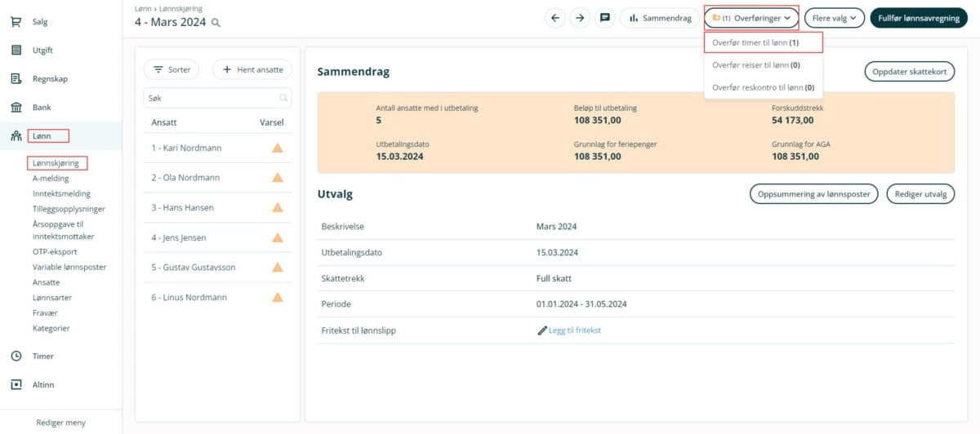Open Bank icon in sidebar
The height and width of the screenshot is (434, 980).
16,108
